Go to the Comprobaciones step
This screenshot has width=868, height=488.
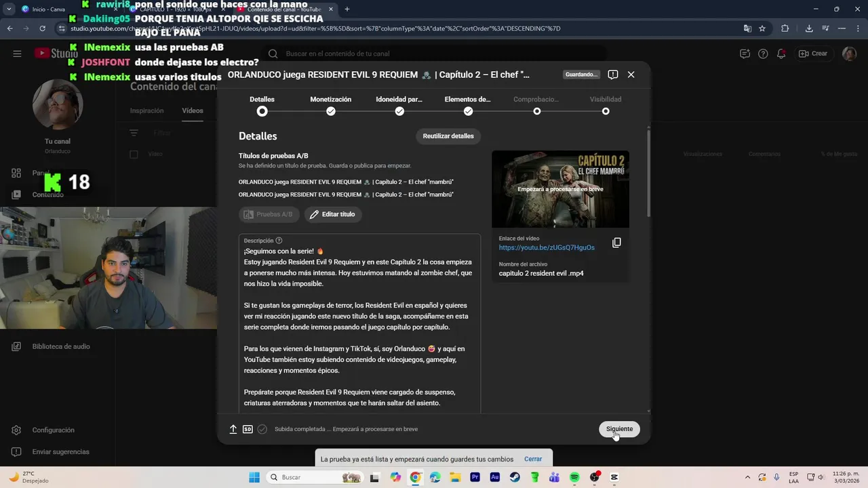coord(536,105)
